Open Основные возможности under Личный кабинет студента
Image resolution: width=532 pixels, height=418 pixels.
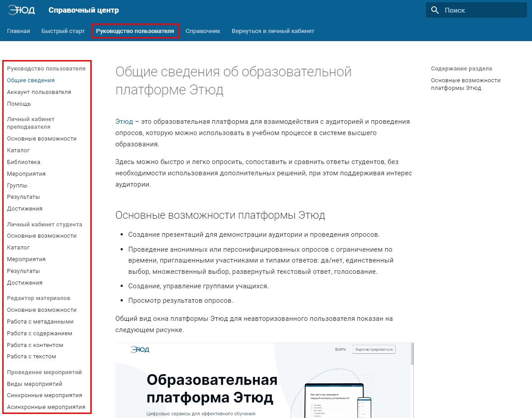pos(42,235)
